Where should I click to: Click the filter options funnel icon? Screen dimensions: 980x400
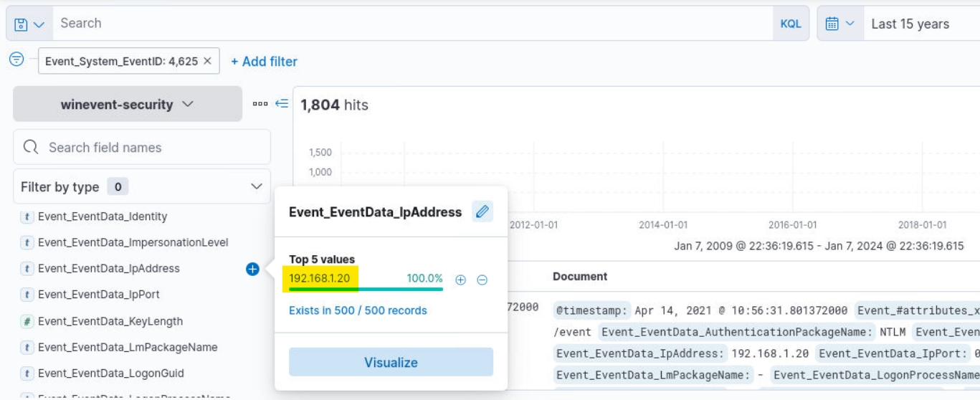click(x=16, y=60)
